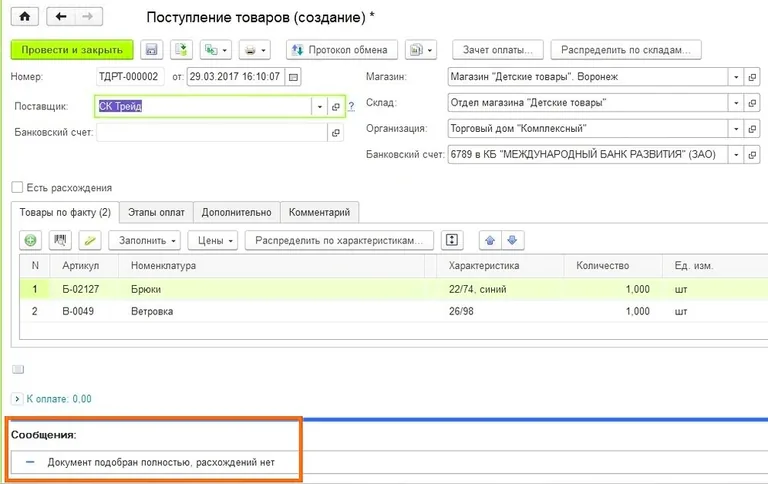This screenshot has height=484, width=768.
Task: Click the Провести и закрыть button
Action: 72,50
